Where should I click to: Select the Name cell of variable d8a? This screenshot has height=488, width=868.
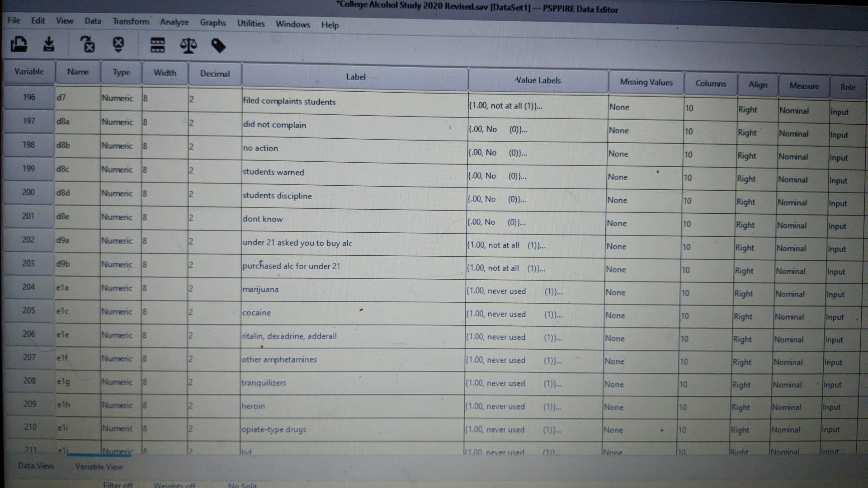click(x=77, y=122)
